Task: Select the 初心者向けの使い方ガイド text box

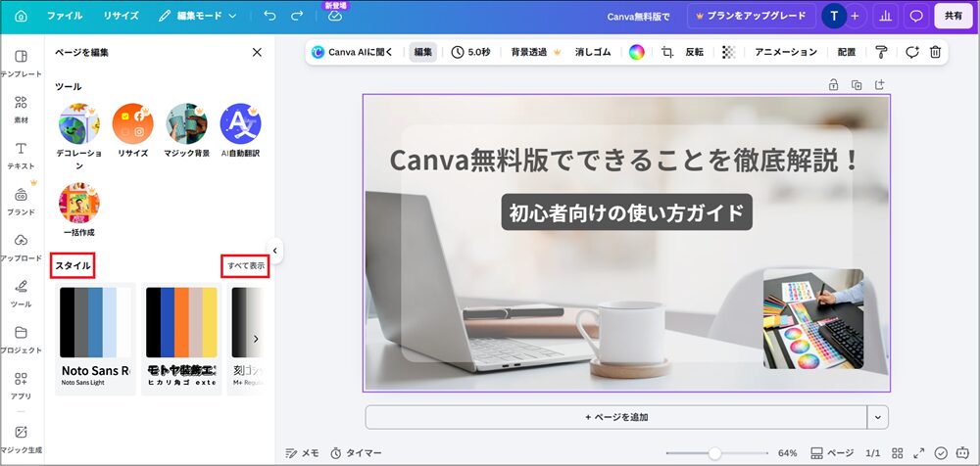Action: click(626, 213)
